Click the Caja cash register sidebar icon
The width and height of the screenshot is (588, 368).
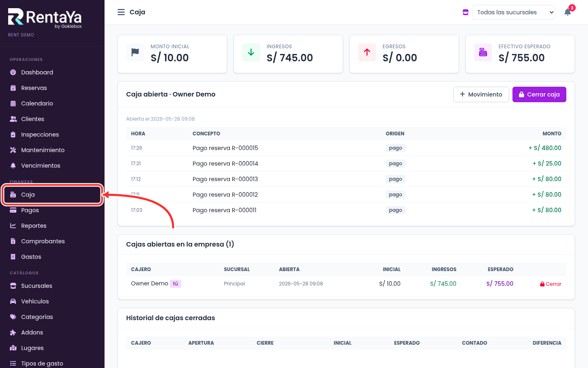coord(13,195)
